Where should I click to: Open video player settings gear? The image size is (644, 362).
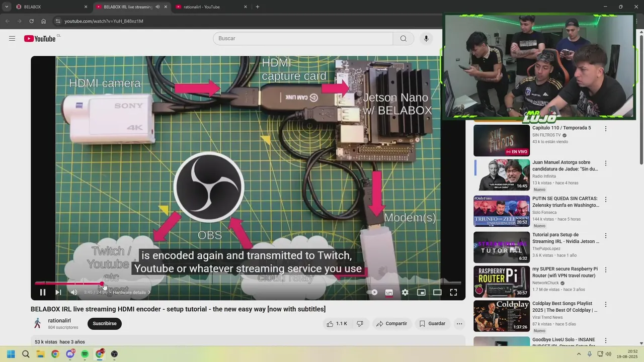405,292
